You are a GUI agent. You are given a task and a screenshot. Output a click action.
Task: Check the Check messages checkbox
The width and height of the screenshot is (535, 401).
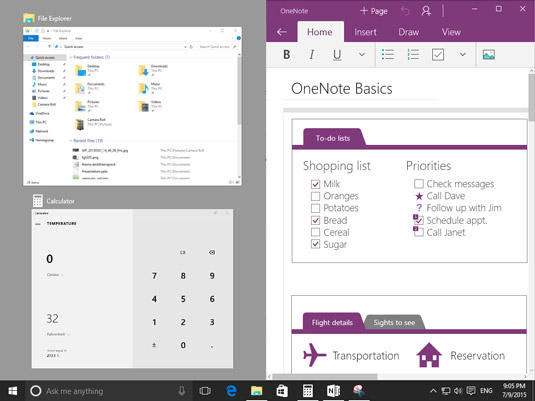pyautogui.click(x=419, y=184)
